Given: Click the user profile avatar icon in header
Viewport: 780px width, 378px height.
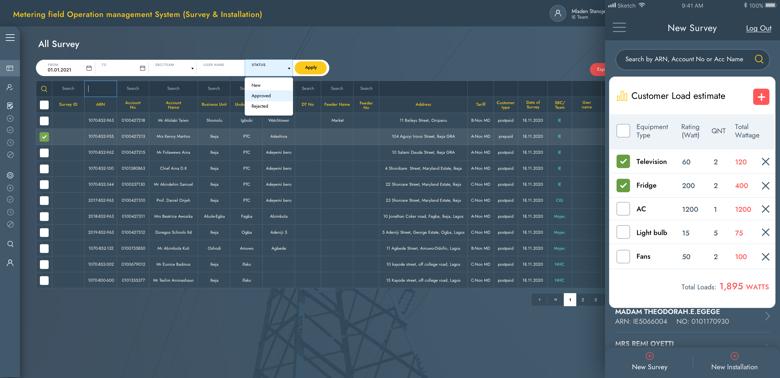Looking at the screenshot, I should [x=558, y=13].
